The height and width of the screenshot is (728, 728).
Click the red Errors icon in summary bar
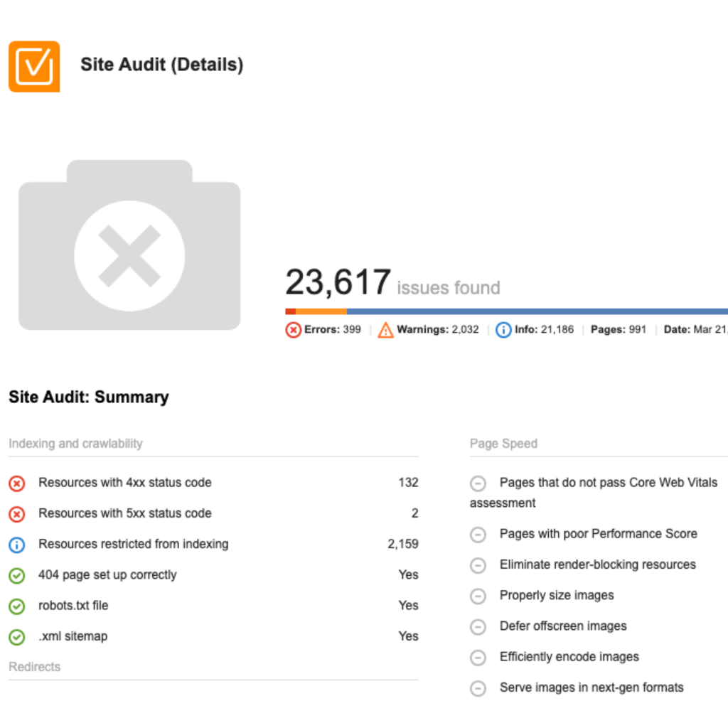tap(293, 330)
